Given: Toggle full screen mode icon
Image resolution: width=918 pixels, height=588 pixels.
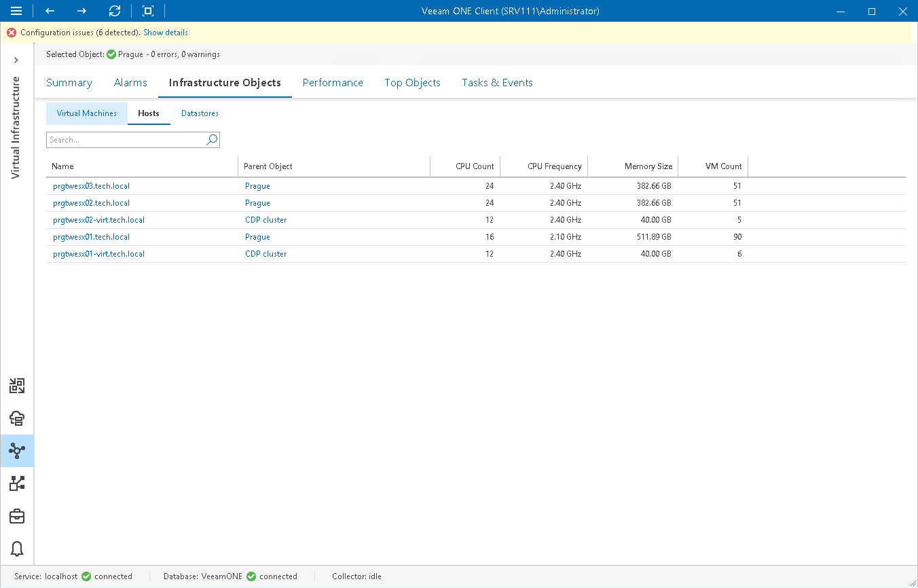Looking at the screenshot, I should tap(147, 11).
